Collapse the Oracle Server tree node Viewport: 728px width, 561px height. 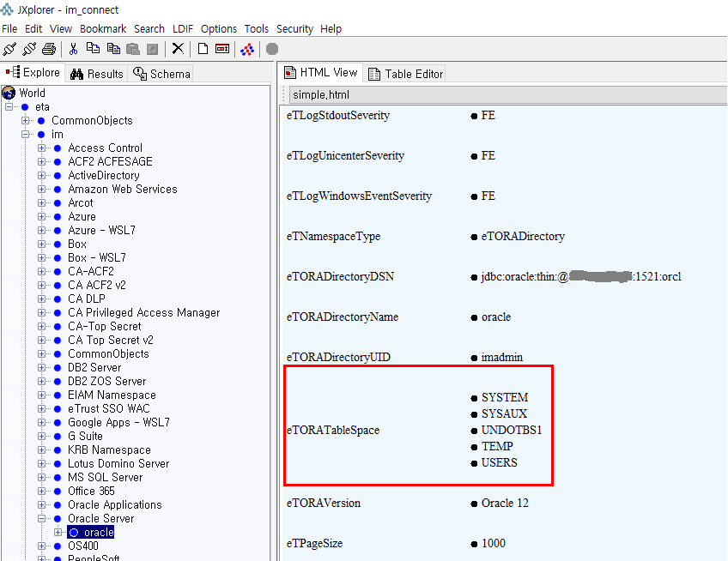[x=42, y=518]
